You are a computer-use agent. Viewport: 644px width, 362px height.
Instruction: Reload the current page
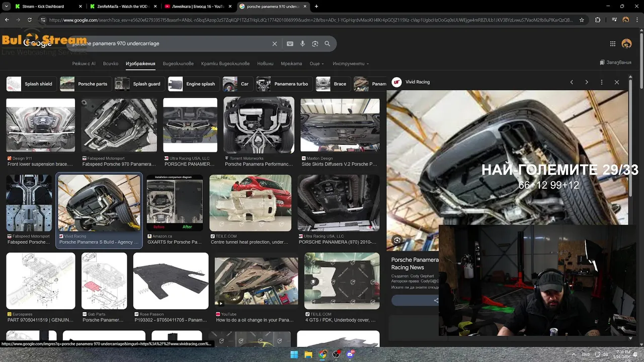[x=30, y=20]
